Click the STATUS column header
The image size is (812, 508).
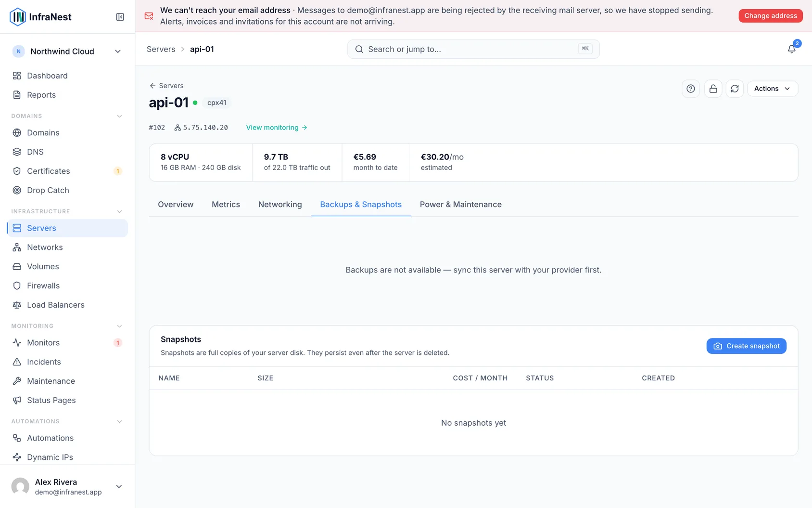tap(540, 378)
